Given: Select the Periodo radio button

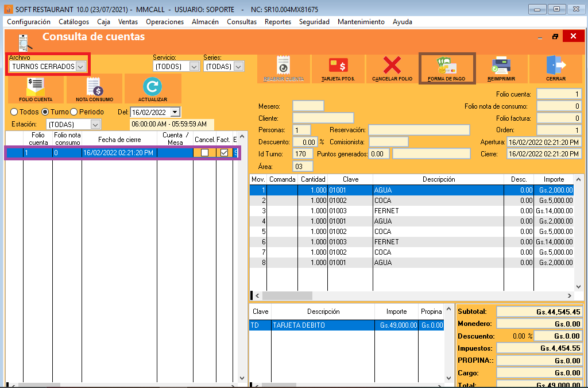Looking at the screenshot, I should click(x=73, y=112).
